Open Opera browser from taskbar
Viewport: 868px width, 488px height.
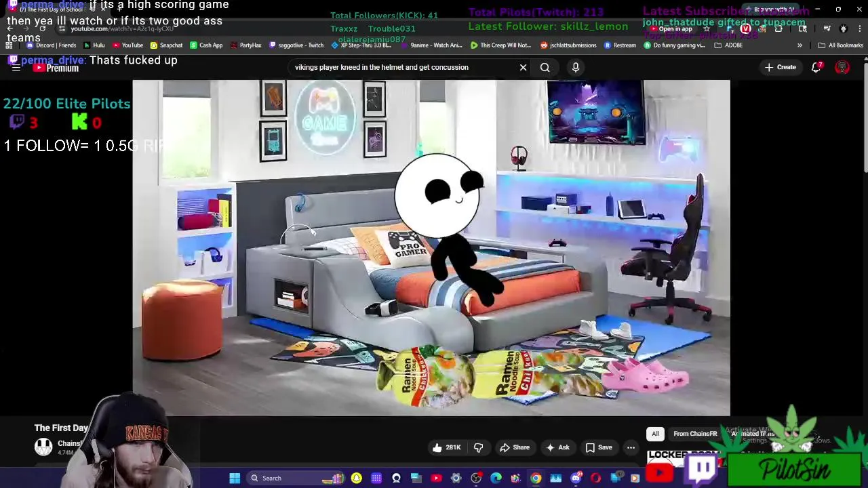pos(595,479)
